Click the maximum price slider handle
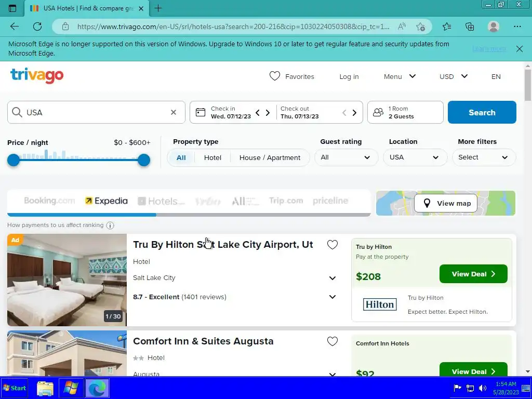The width and height of the screenshot is (532, 399). (x=144, y=160)
